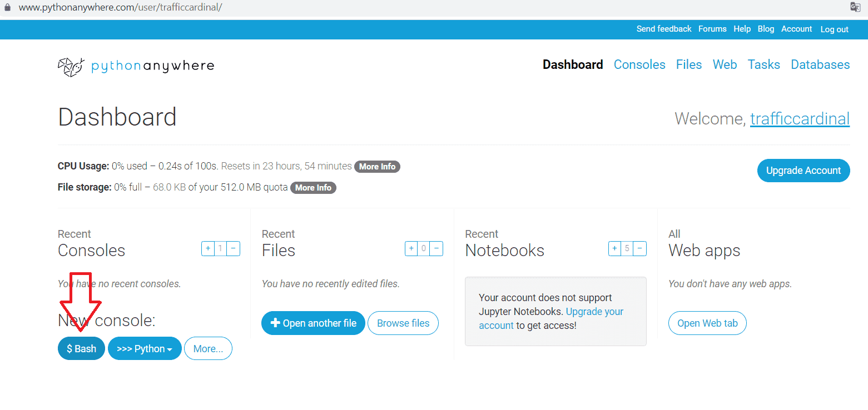Open Blog from the top bar

[x=766, y=29]
